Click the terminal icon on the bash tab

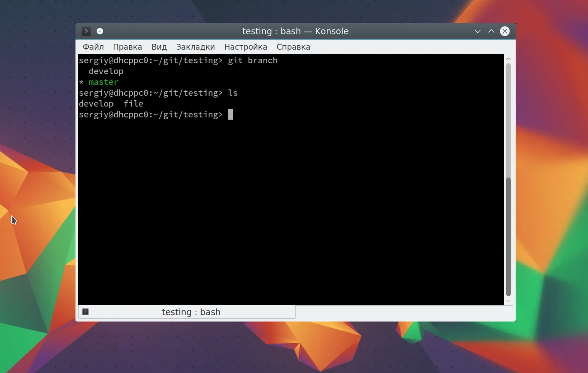85,312
